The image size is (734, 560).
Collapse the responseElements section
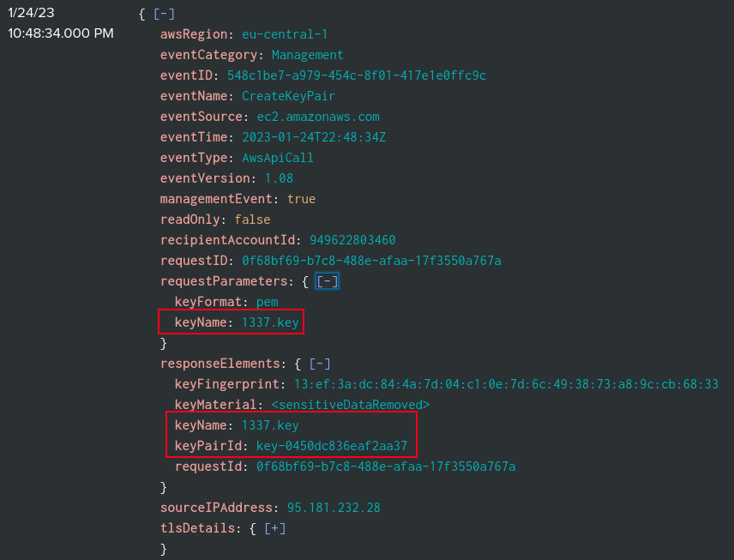click(321, 364)
